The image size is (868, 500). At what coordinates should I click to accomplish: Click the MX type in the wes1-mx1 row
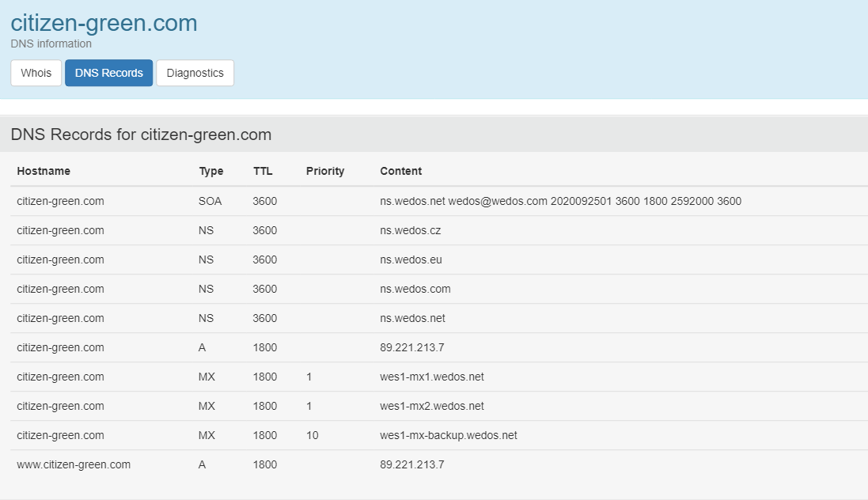pyautogui.click(x=207, y=377)
